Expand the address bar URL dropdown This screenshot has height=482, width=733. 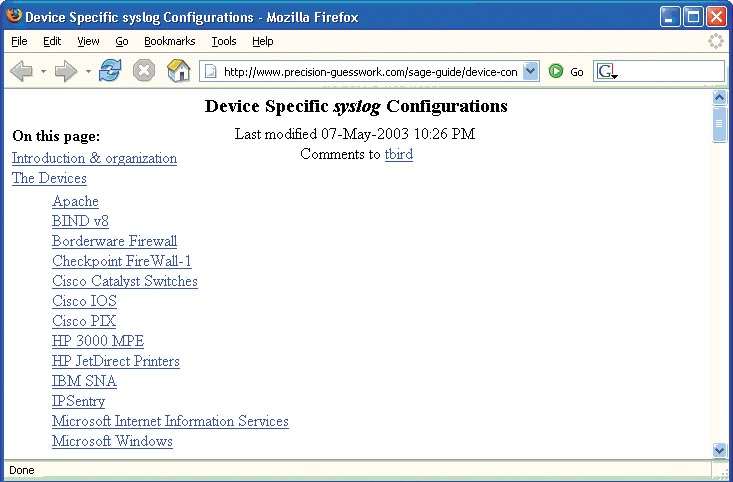pyautogui.click(x=530, y=72)
